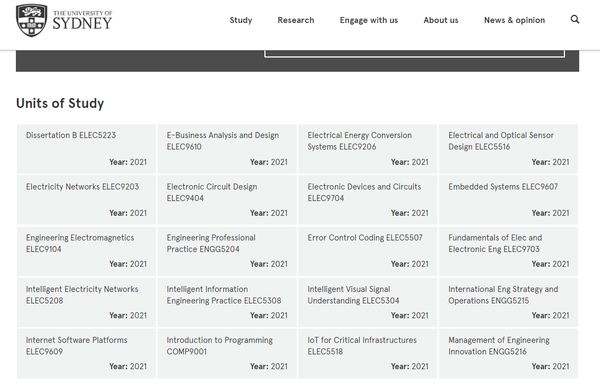Open Intelligent Visual Signal Understanding ELEC5304
This screenshot has width=600, height=384.
[368, 303]
